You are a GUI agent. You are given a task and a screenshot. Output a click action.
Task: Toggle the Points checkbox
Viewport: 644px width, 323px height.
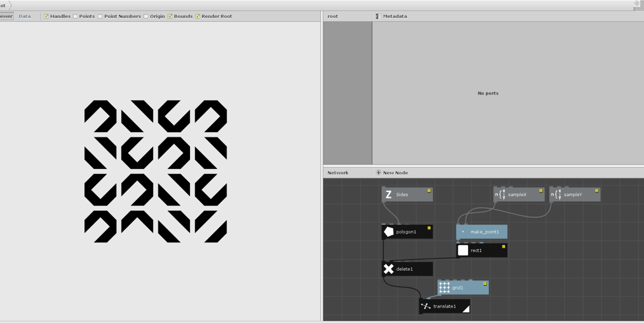[x=75, y=16]
